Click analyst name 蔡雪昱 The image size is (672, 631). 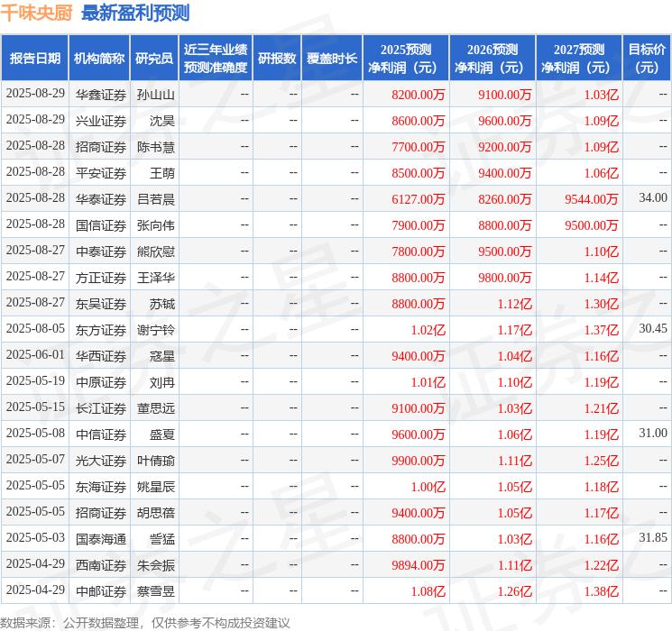click(x=155, y=591)
